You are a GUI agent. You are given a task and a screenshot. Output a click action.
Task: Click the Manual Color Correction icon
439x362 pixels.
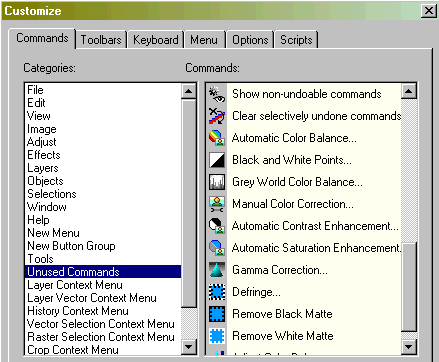pyautogui.click(x=217, y=204)
